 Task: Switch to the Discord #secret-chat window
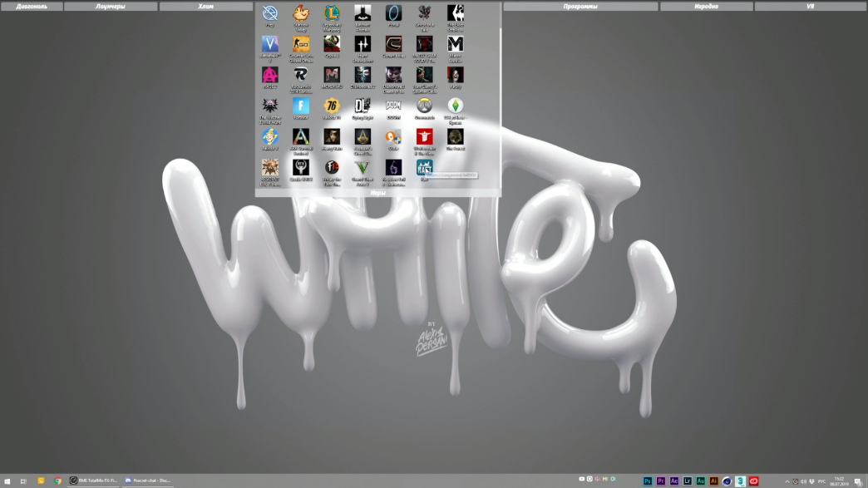click(x=148, y=481)
